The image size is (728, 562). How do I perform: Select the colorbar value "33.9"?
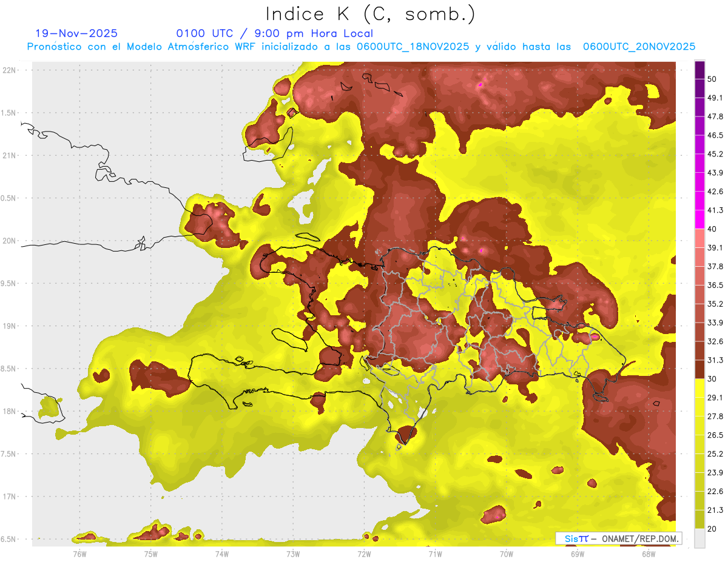[715, 323]
